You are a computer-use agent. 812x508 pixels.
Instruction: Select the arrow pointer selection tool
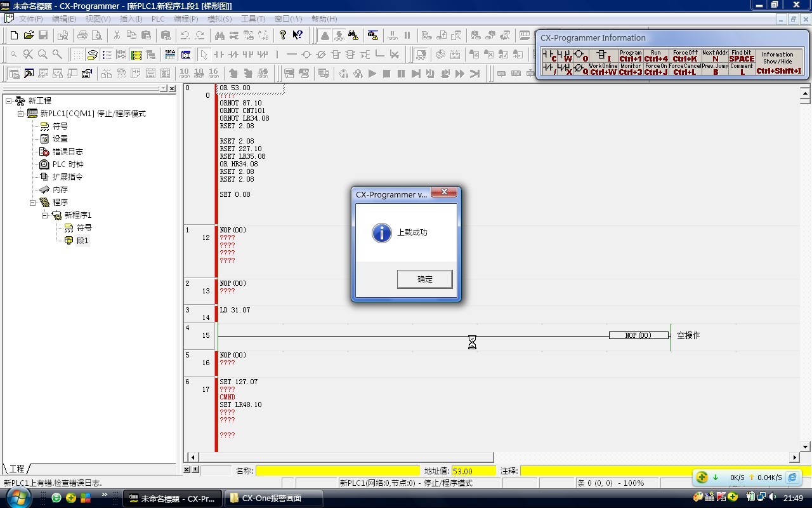pos(203,55)
